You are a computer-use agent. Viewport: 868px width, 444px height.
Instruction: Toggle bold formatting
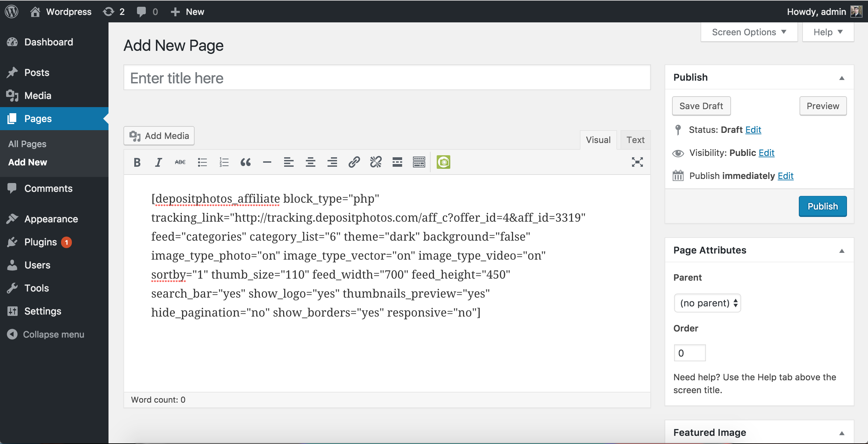(x=137, y=162)
